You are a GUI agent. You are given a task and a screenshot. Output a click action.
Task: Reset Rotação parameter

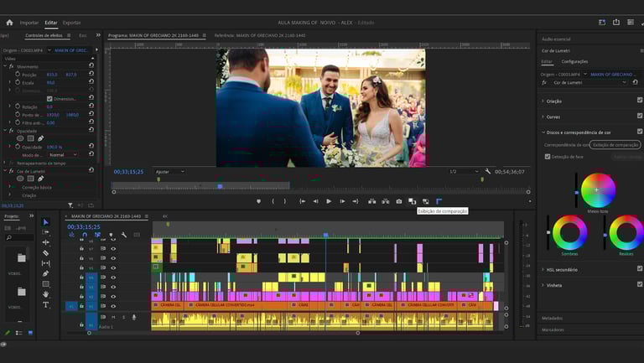point(91,106)
